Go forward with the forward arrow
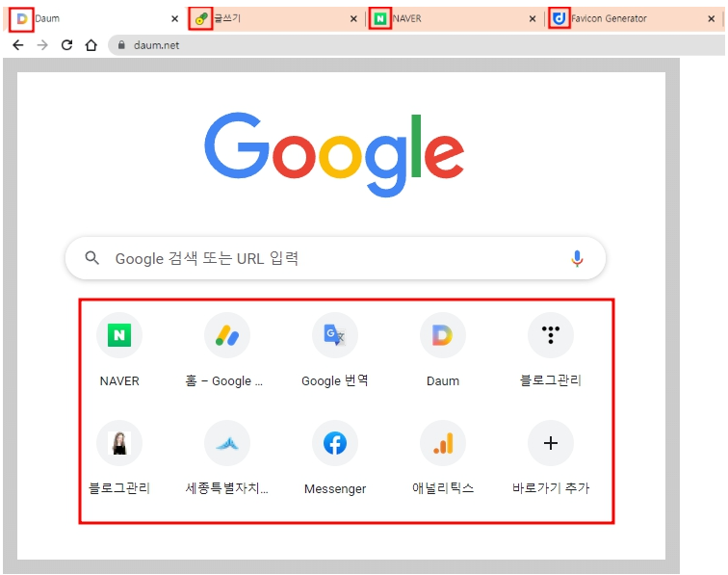This screenshot has width=728, height=575. [x=42, y=45]
